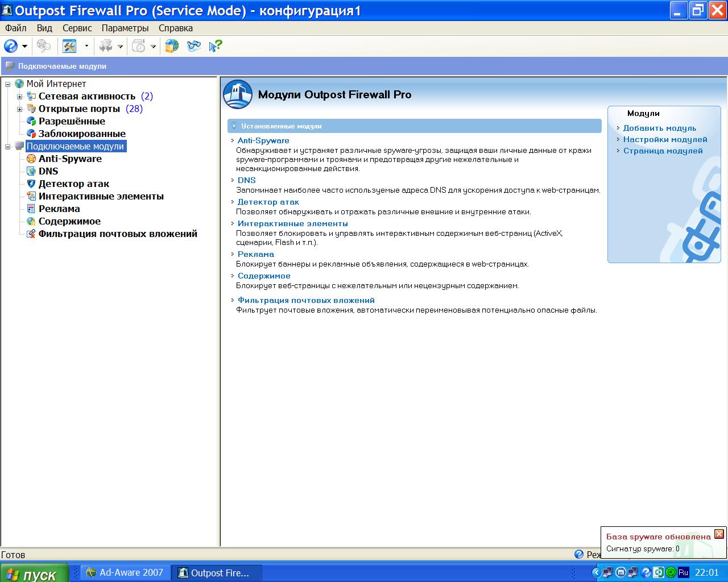Click the Ru language indicator
The width and height of the screenshot is (728, 582).
click(684, 573)
